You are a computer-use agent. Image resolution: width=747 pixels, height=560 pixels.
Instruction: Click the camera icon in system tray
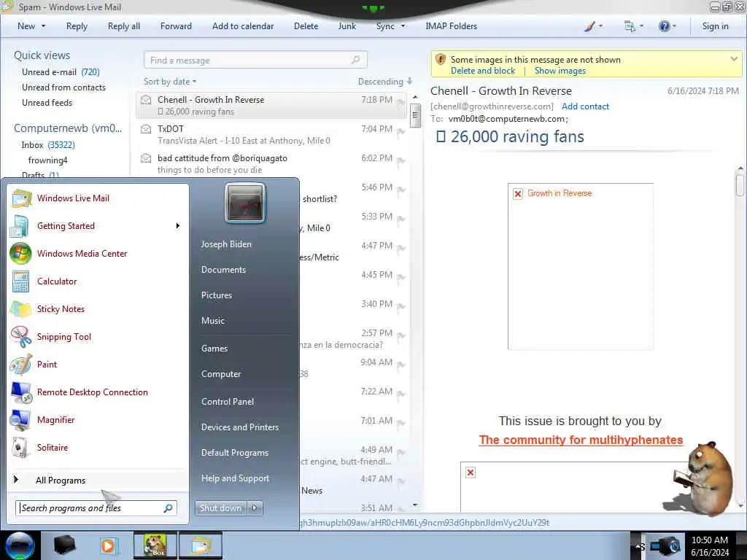665,545
